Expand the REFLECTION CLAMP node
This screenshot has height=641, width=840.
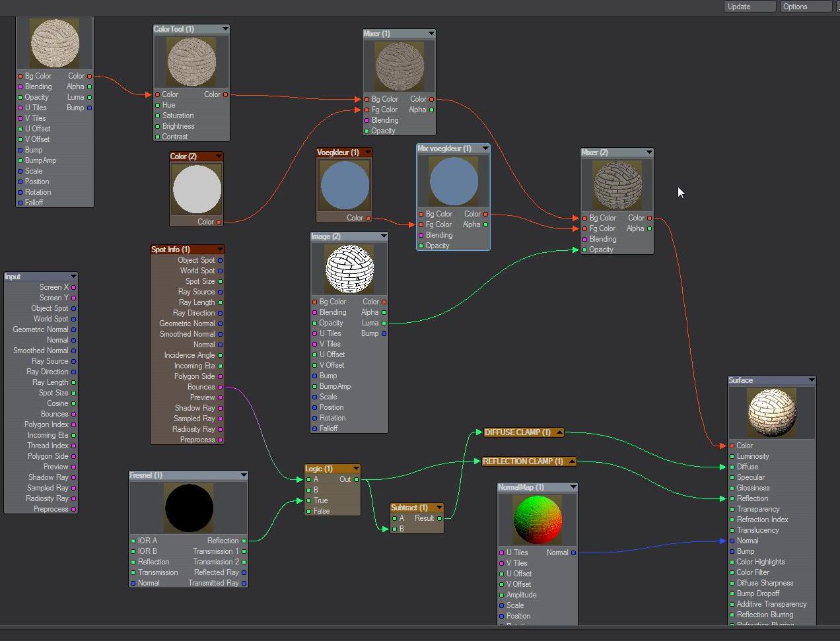[571, 461]
